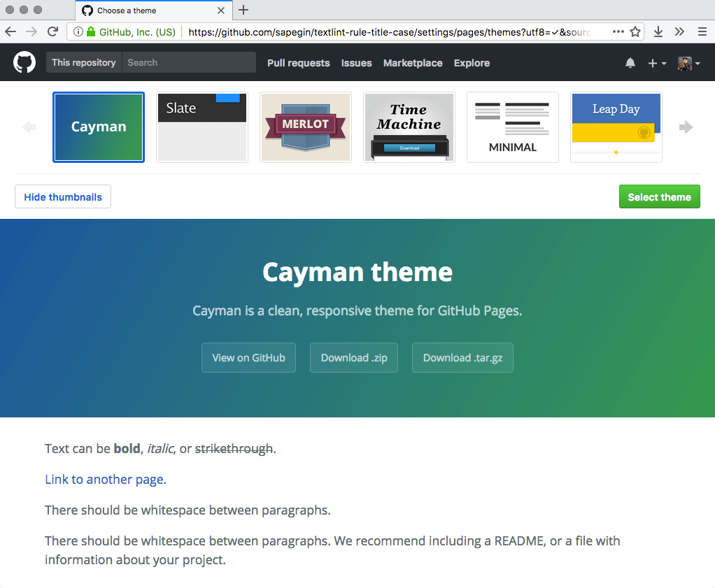Click the double-chevron overflow toolbar icon
This screenshot has width=715, height=588.
click(679, 31)
